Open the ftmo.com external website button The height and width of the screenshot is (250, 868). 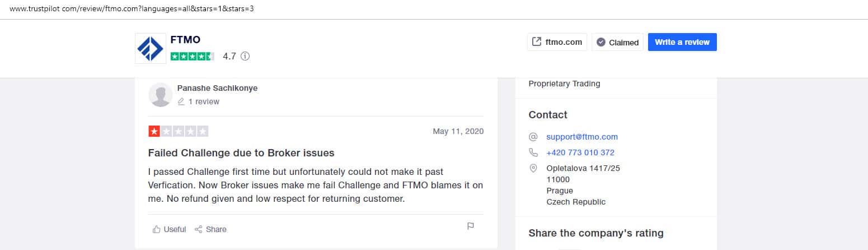tap(557, 42)
